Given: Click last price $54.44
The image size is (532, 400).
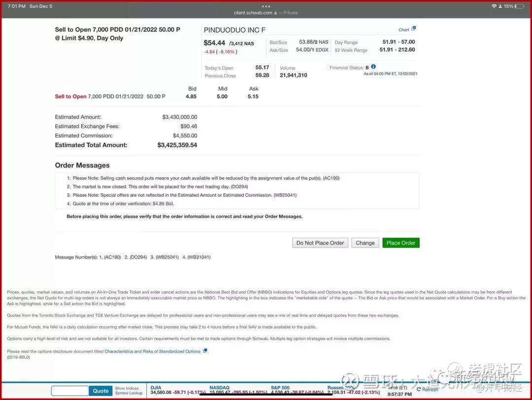Looking at the screenshot, I should tap(214, 43).
